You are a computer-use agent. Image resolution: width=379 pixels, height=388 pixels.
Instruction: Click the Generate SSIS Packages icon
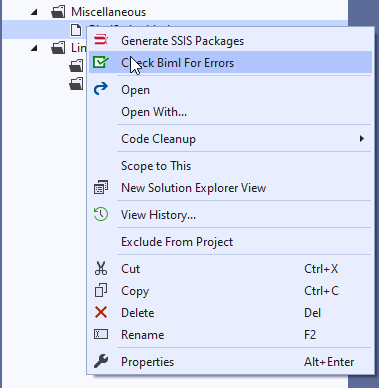point(101,40)
